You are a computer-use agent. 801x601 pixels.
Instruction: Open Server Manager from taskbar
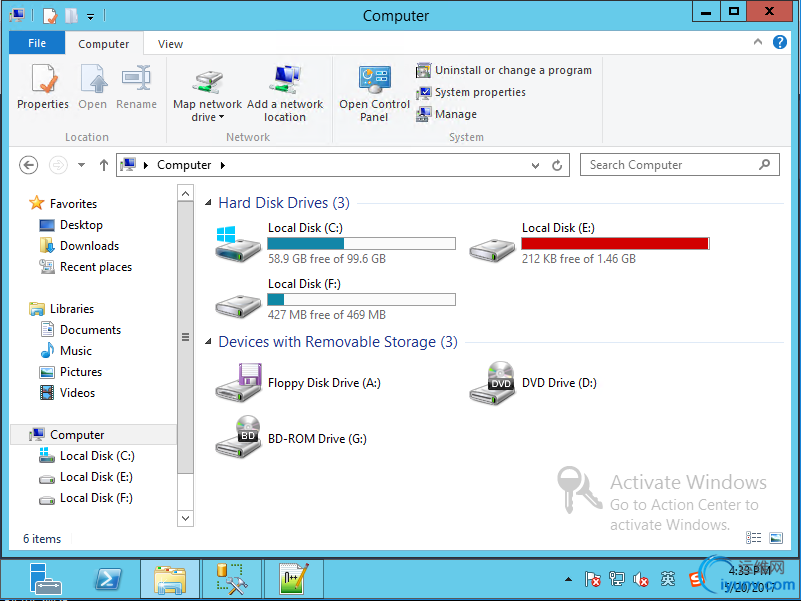coord(44,579)
